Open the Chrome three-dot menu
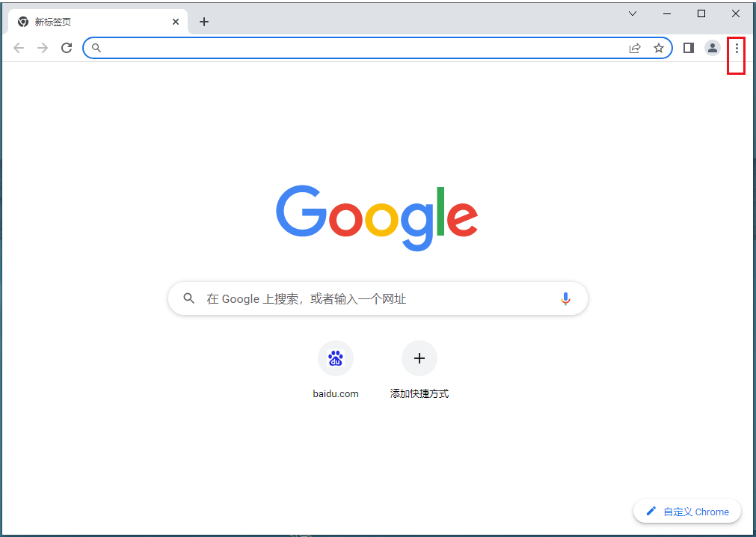This screenshot has width=756, height=537. click(737, 48)
